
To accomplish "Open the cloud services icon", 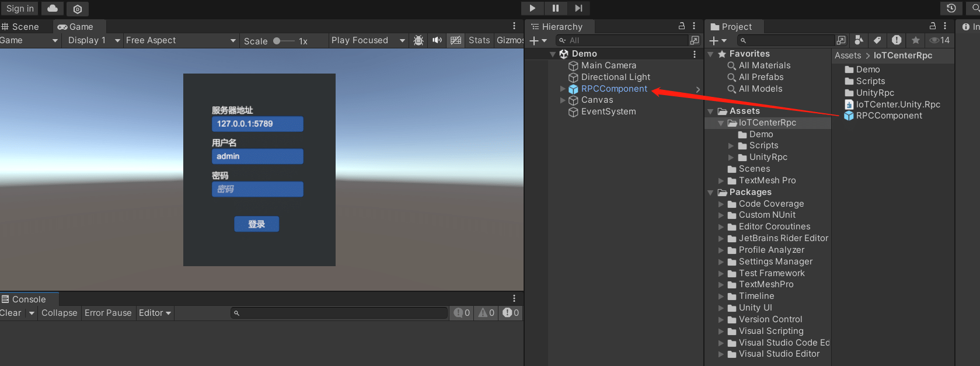I will point(53,9).
